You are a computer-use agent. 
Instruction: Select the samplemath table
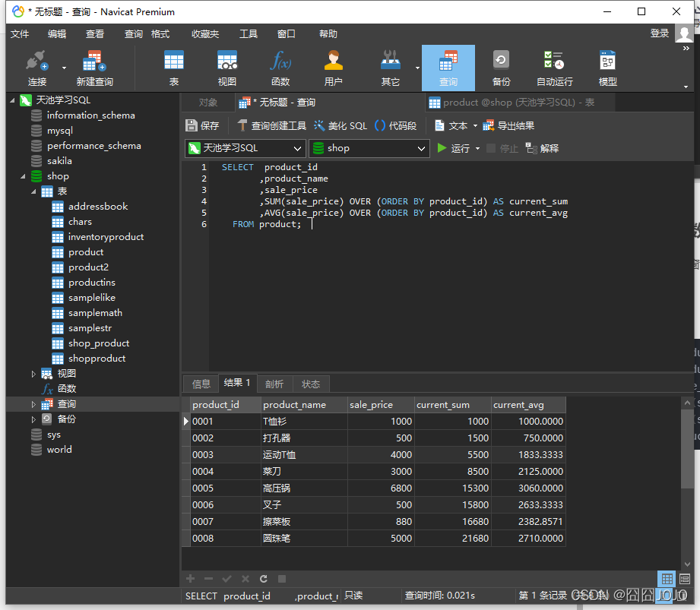coord(95,313)
